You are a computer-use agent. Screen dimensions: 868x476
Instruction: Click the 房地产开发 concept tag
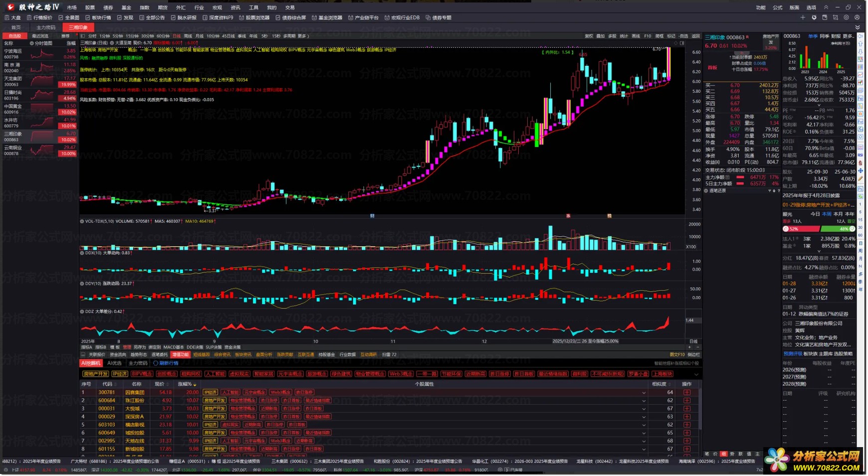95,374
